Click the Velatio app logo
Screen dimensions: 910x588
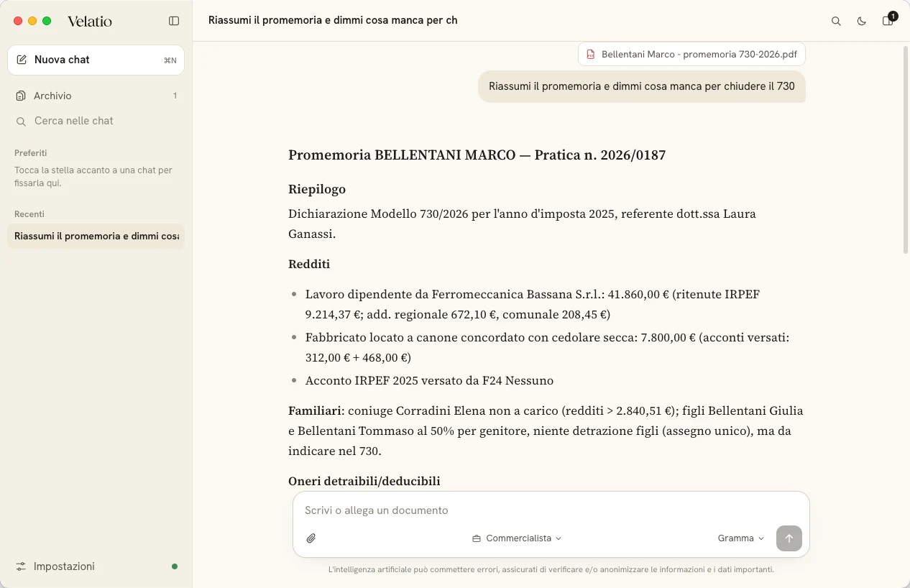90,21
